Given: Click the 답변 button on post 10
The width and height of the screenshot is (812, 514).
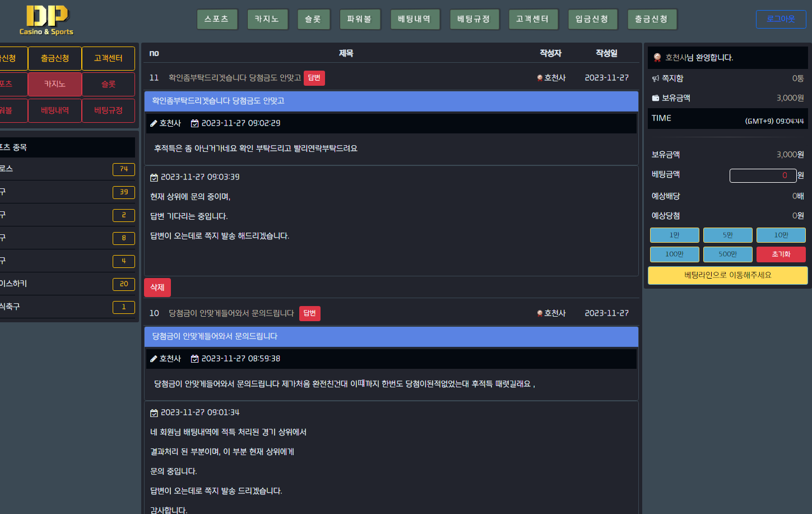Looking at the screenshot, I should click(309, 313).
